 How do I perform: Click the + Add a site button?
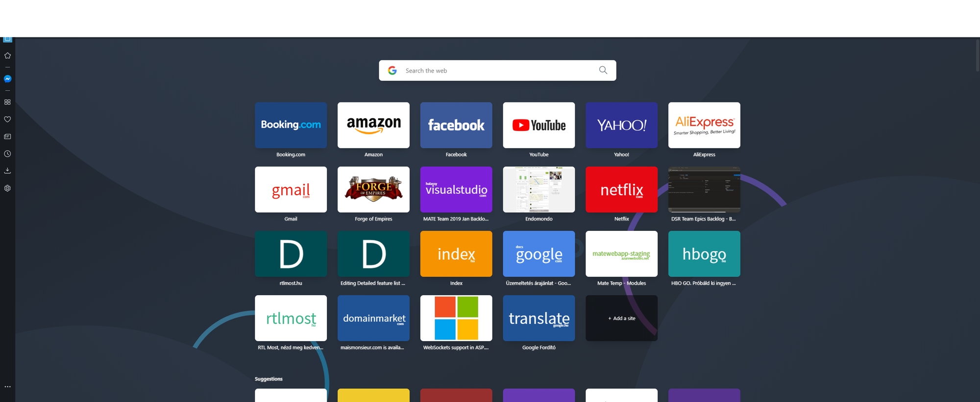621,318
